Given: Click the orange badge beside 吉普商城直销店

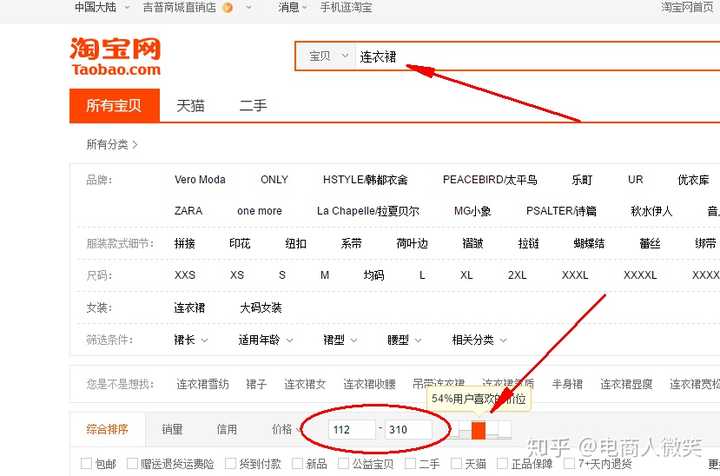Looking at the screenshot, I should [x=227, y=7].
